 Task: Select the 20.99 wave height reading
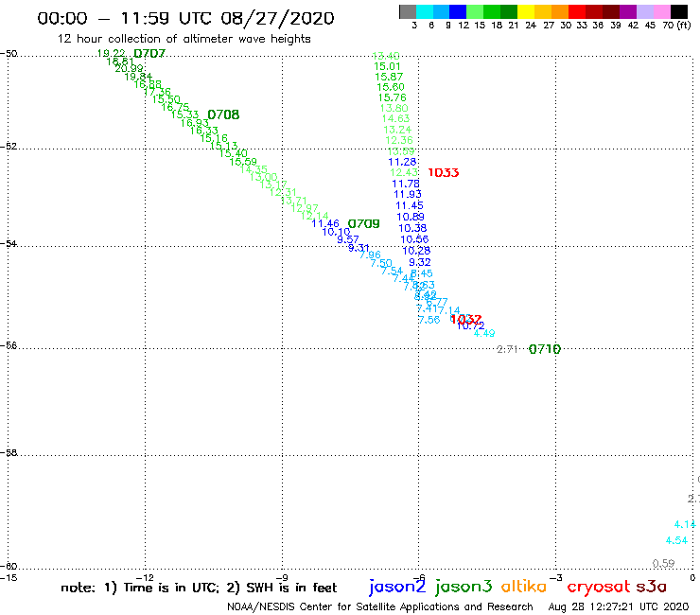(129, 68)
